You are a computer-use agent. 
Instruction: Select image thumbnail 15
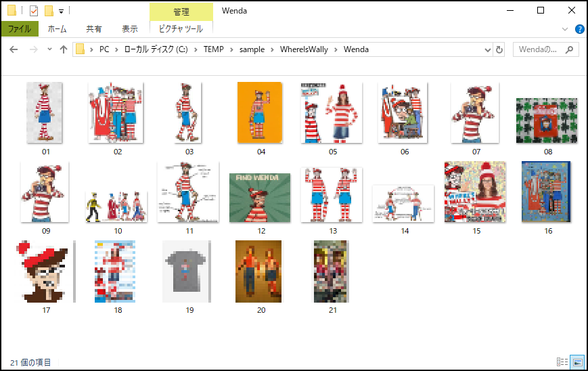click(475, 192)
